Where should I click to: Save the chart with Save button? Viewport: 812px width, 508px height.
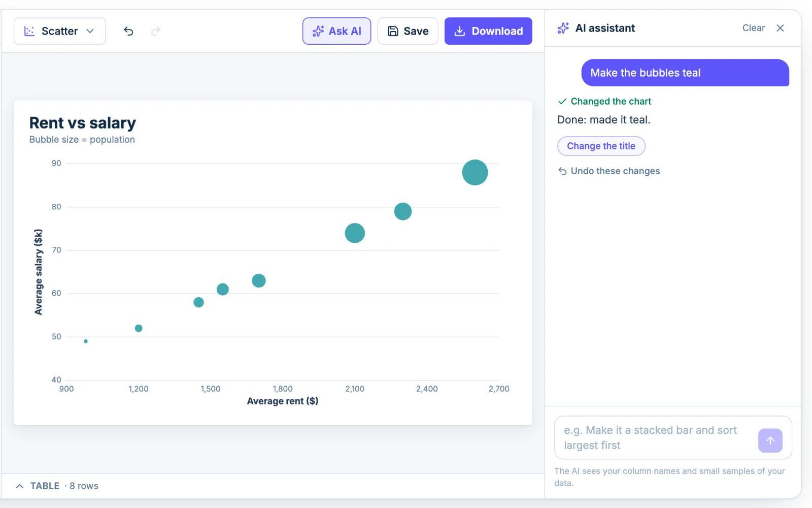(408, 31)
